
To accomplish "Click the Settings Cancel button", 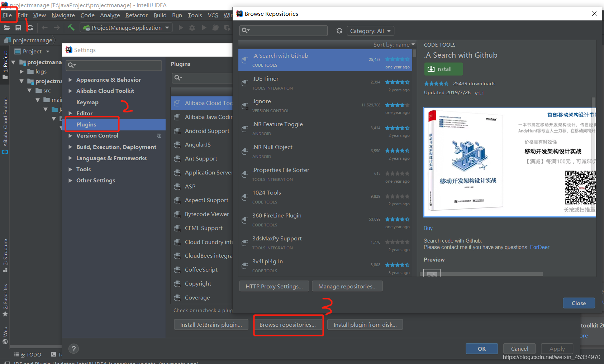I will pos(519,349).
